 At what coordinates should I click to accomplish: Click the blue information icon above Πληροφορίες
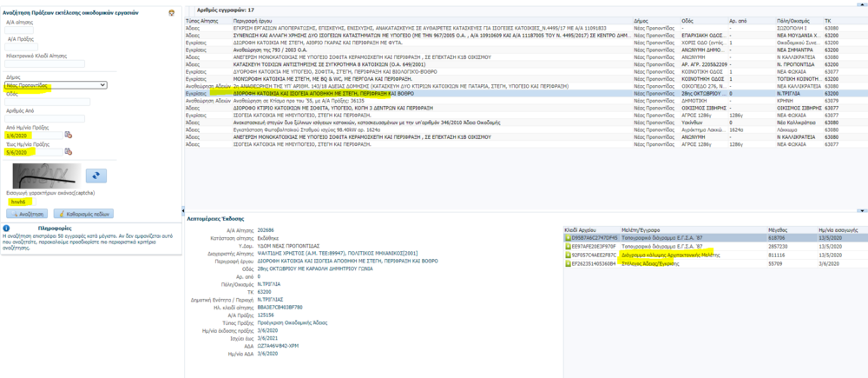[x=7, y=228]
